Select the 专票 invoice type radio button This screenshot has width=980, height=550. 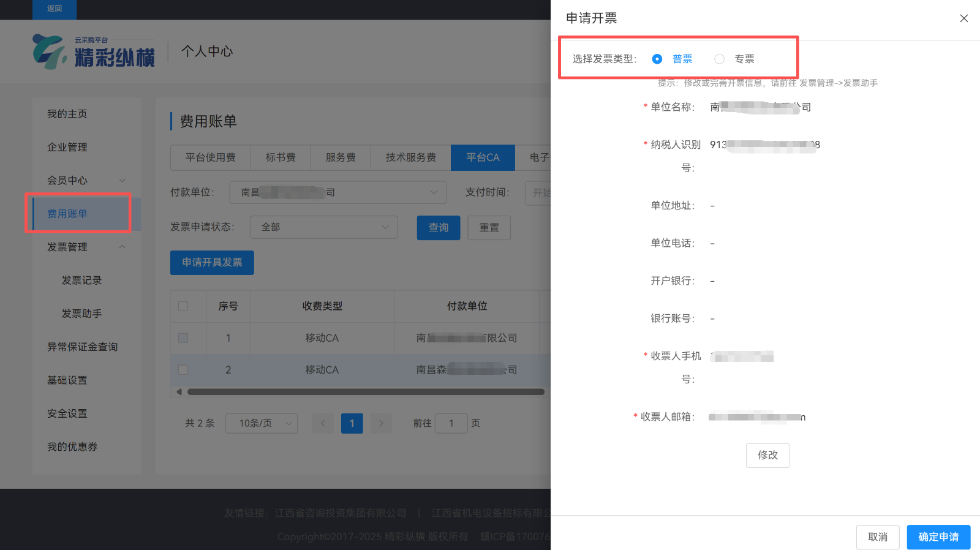click(719, 59)
